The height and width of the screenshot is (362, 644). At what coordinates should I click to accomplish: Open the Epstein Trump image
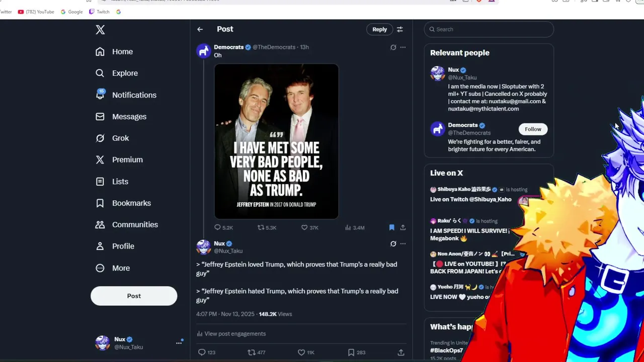click(276, 141)
